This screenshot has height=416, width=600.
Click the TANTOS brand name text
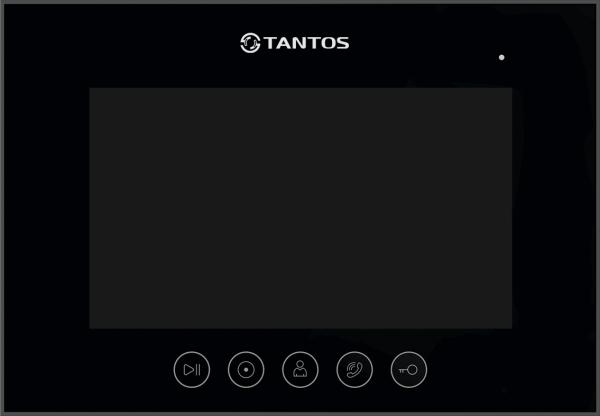click(x=307, y=43)
